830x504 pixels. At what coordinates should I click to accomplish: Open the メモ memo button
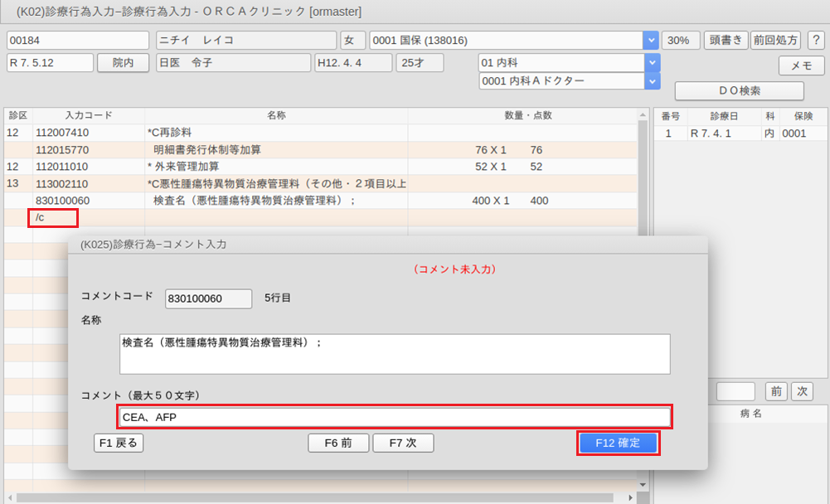[x=801, y=65]
